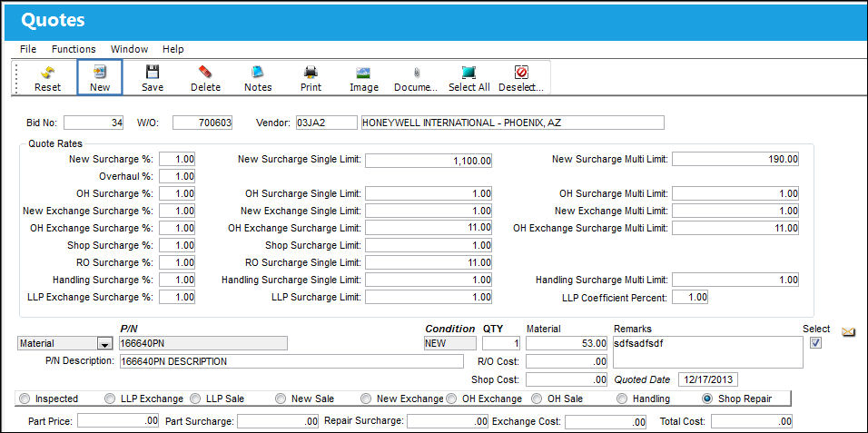Select the LLP Exchange radio button
Viewport: 868px width, 433px height.
[x=110, y=399]
